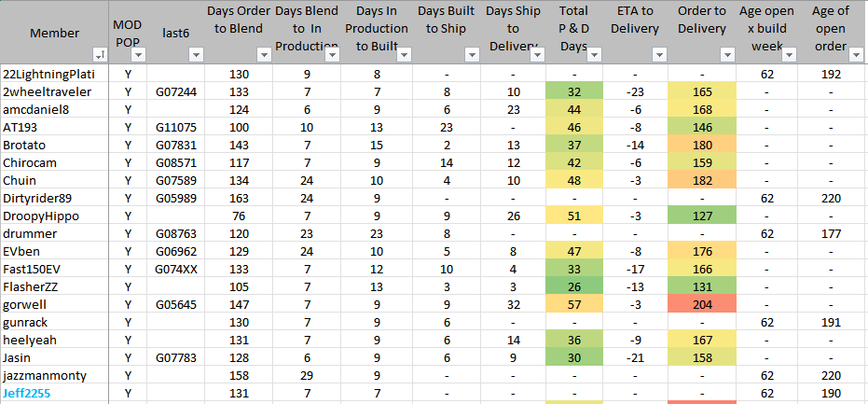Expand Total P & D Days filter
Screen dimensions: 868x404
[x=593, y=55]
